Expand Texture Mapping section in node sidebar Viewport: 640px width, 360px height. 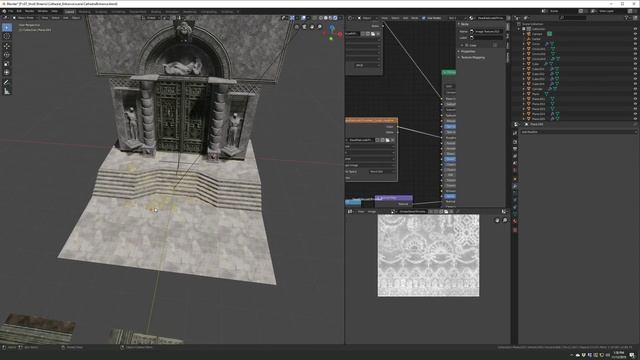click(472, 58)
